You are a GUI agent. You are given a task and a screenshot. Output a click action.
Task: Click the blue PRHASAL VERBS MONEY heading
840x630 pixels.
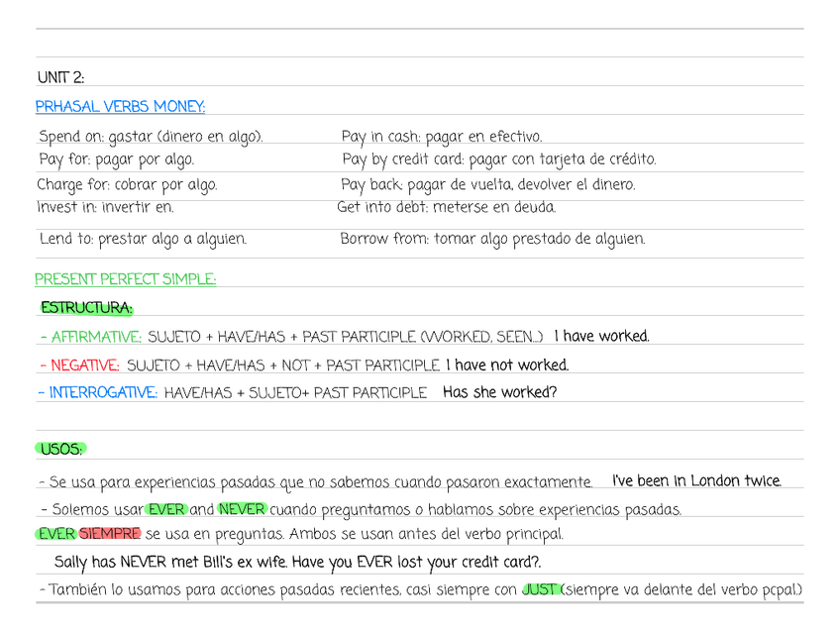(x=120, y=107)
